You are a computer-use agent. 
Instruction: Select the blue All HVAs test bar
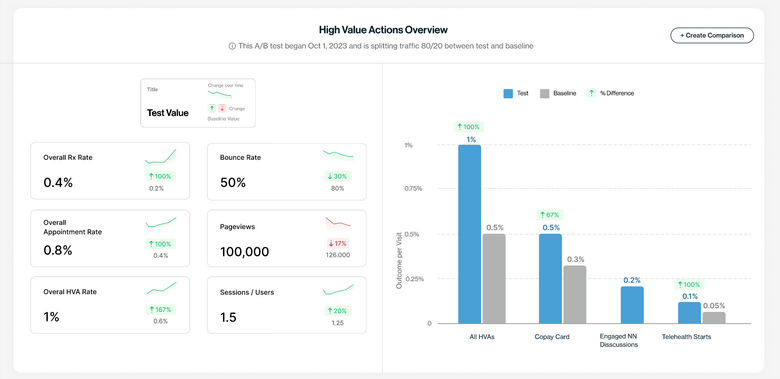pos(470,234)
